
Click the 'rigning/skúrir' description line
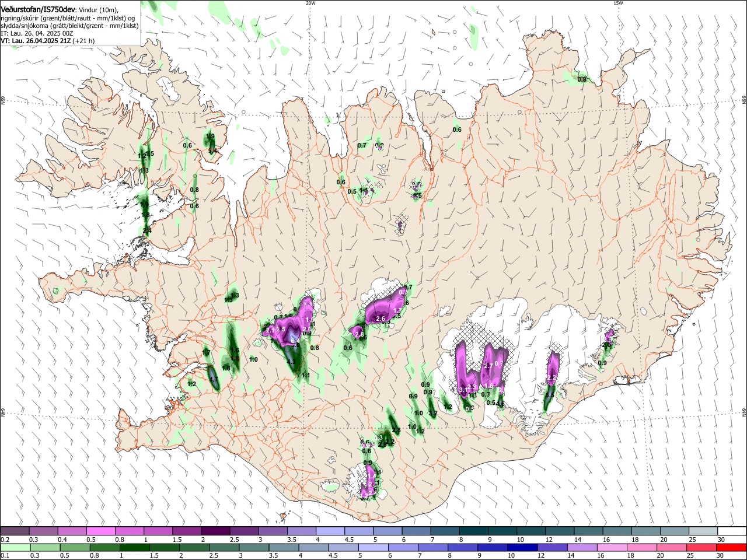pos(68,18)
